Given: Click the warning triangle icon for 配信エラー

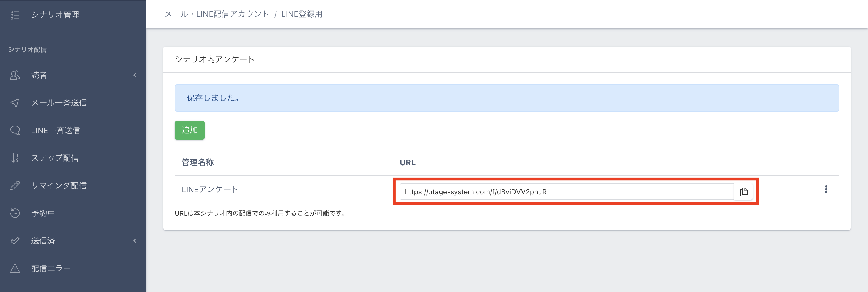Looking at the screenshot, I should (x=15, y=268).
